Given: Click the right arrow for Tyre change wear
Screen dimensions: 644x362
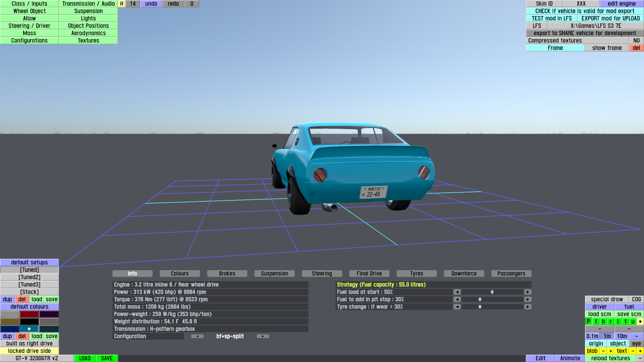Looking at the screenshot, I should [528, 307].
